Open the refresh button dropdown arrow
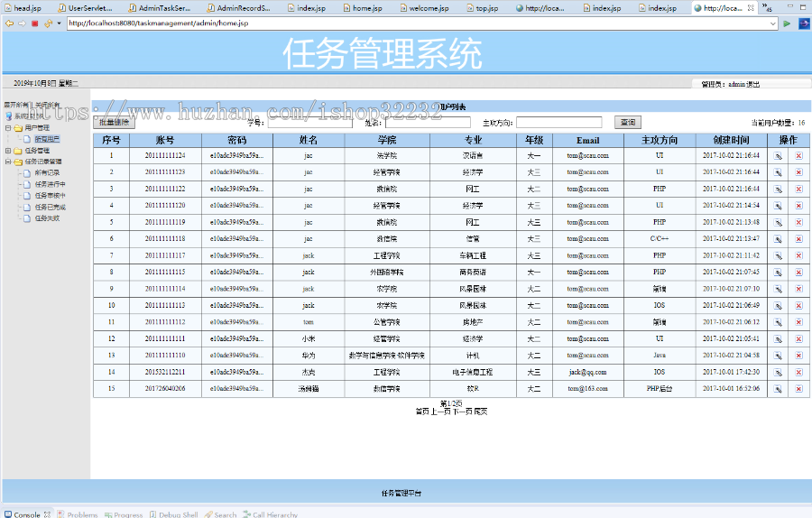The height and width of the screenshot is (518, 812). click(x=59, y=23)
